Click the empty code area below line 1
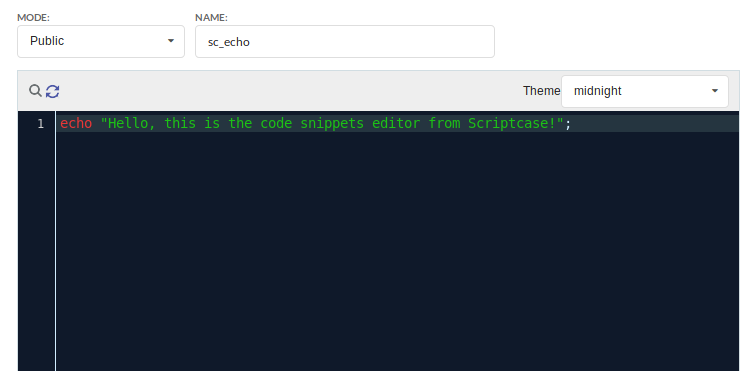Viewport: 756px width, 371px height. pyautogui.click(x=397, y=251)
